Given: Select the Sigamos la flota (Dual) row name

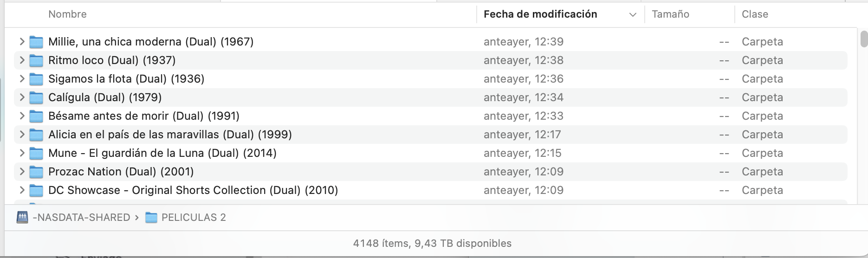Looking at the screenshot, I should pos(126,79).
